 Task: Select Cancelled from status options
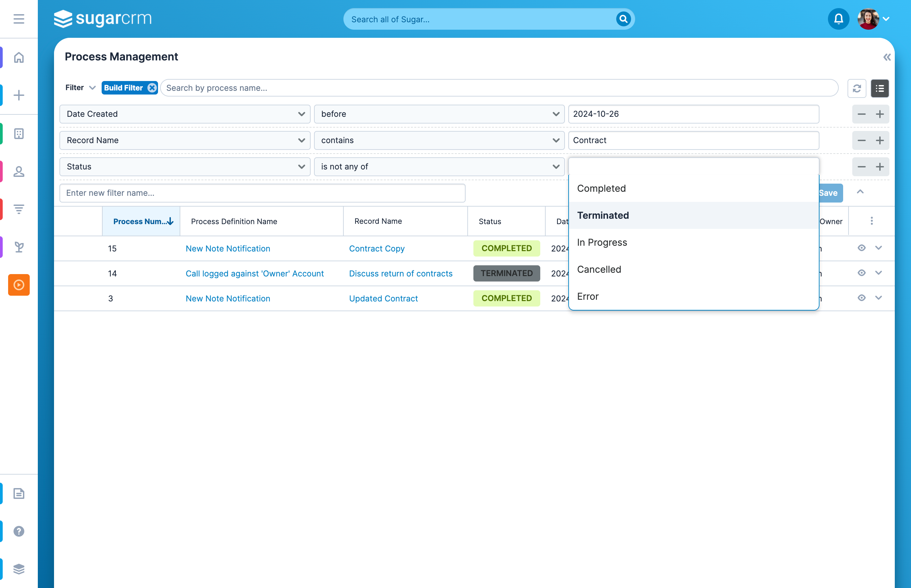pos(694,270)
